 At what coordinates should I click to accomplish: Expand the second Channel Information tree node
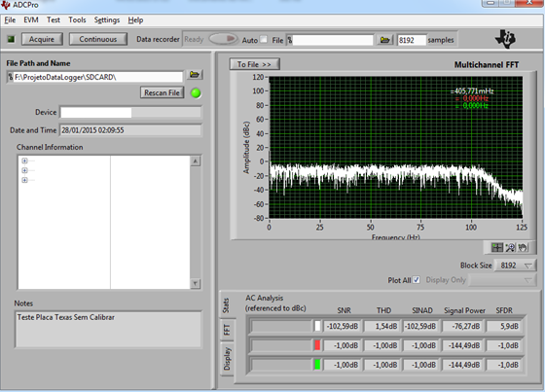(x=24, y=170)
